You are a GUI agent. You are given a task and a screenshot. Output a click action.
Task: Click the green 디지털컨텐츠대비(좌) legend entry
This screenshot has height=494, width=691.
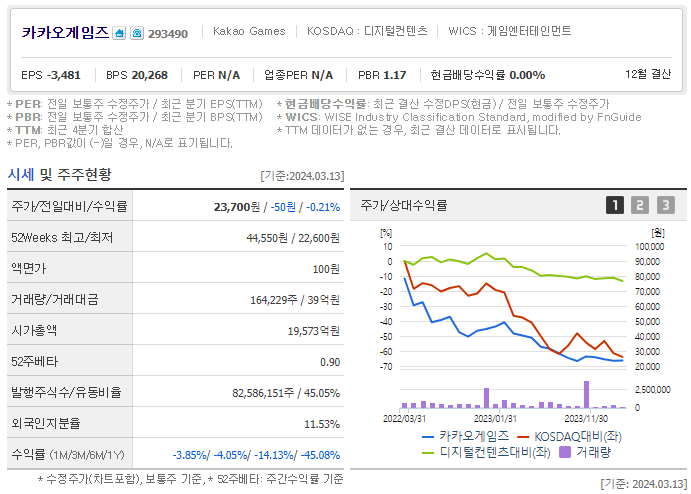coord(486,453)
